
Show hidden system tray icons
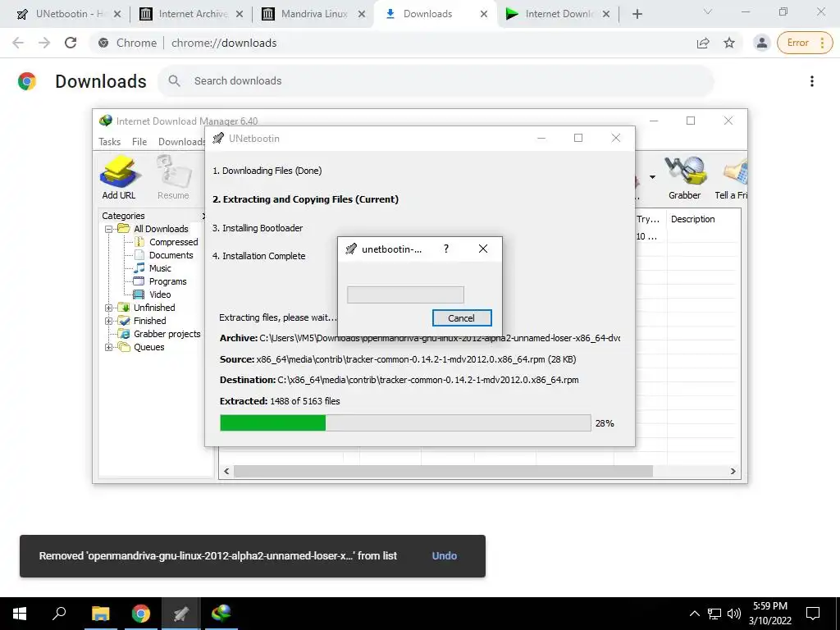pyautogui.click(x=694, y=614)
